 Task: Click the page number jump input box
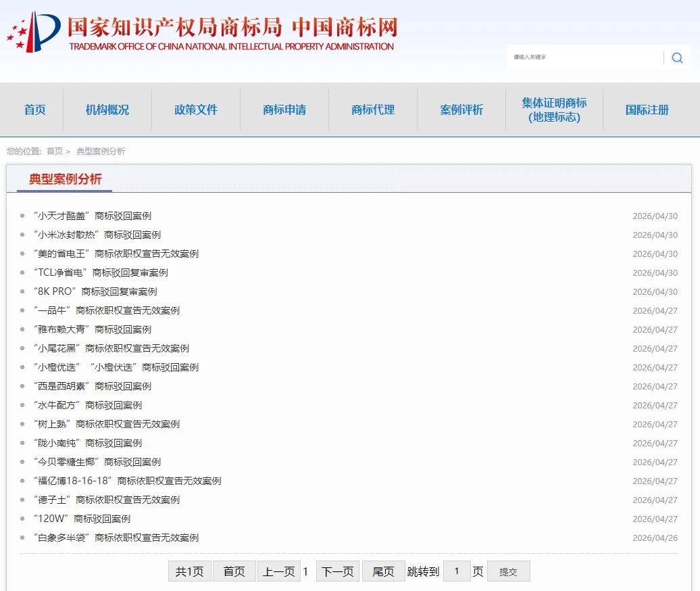coord(457,571)
